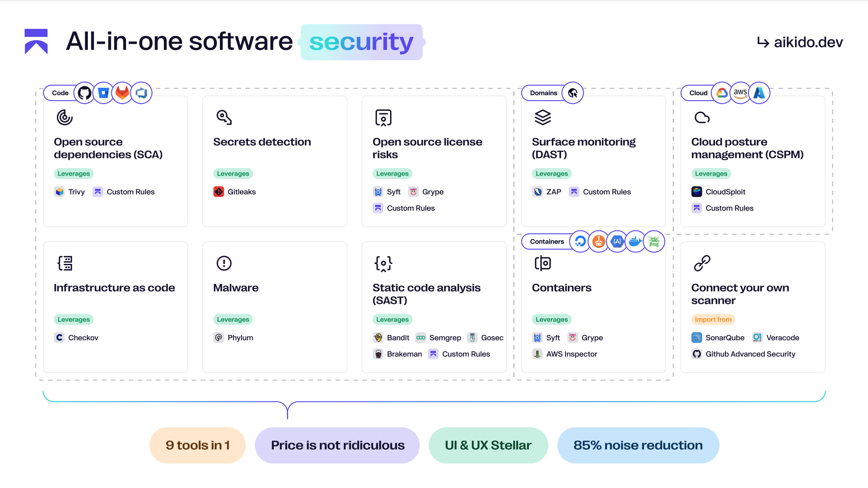Click the Google Cloud icon beside Cloud
The height and width of the screenshot is (488, 868).
tap(722, 93)
